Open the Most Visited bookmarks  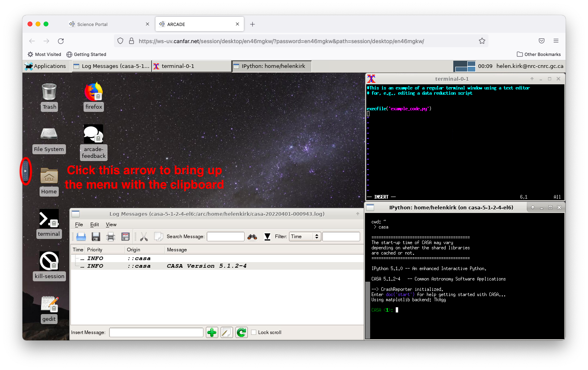coord(44,54)
